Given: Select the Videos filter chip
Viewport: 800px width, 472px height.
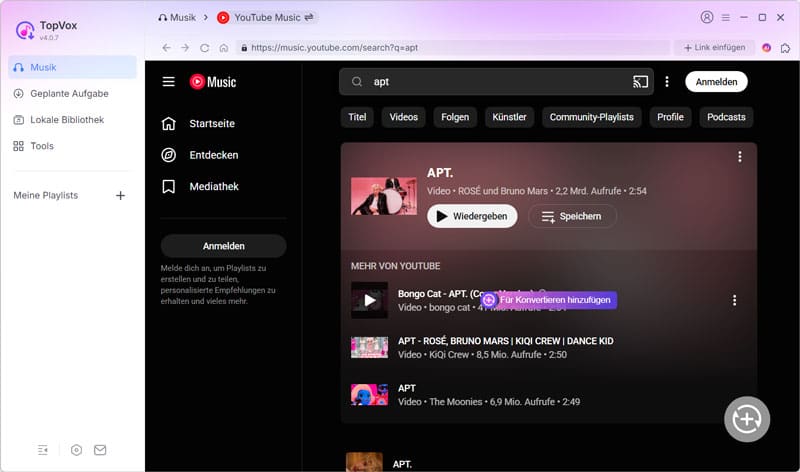Looking at the screenshot, I should (404, 117).
